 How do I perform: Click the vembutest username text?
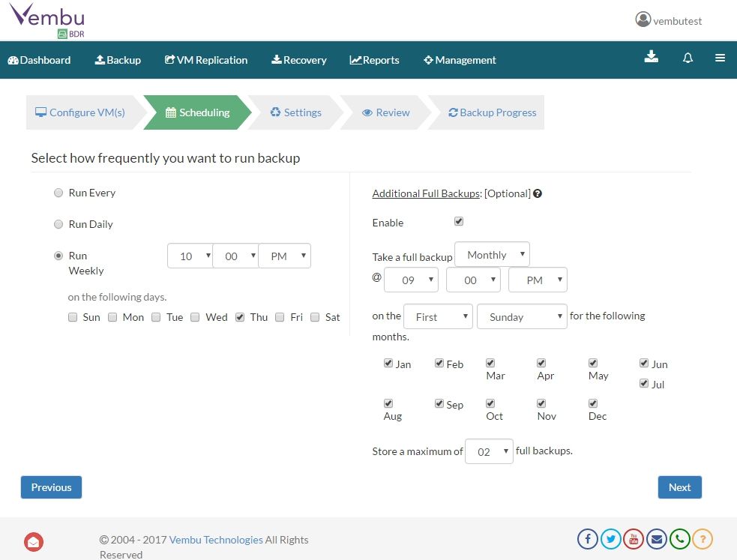pos(677,21)
